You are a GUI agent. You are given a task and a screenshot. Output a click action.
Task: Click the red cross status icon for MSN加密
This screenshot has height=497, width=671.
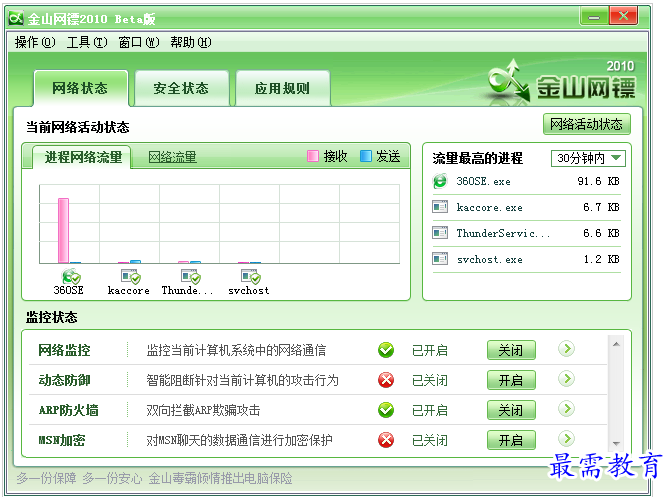(386, 440)
